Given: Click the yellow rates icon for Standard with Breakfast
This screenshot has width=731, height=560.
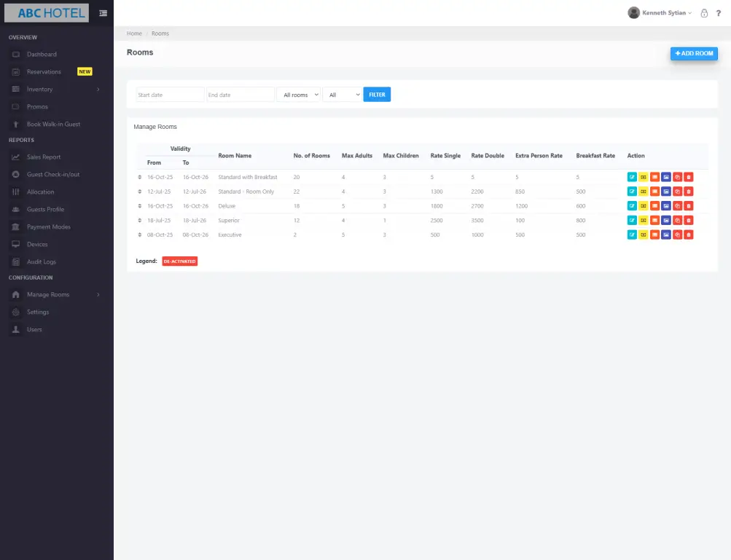Looking at the screenshot, I should click(x=644, y=177).
